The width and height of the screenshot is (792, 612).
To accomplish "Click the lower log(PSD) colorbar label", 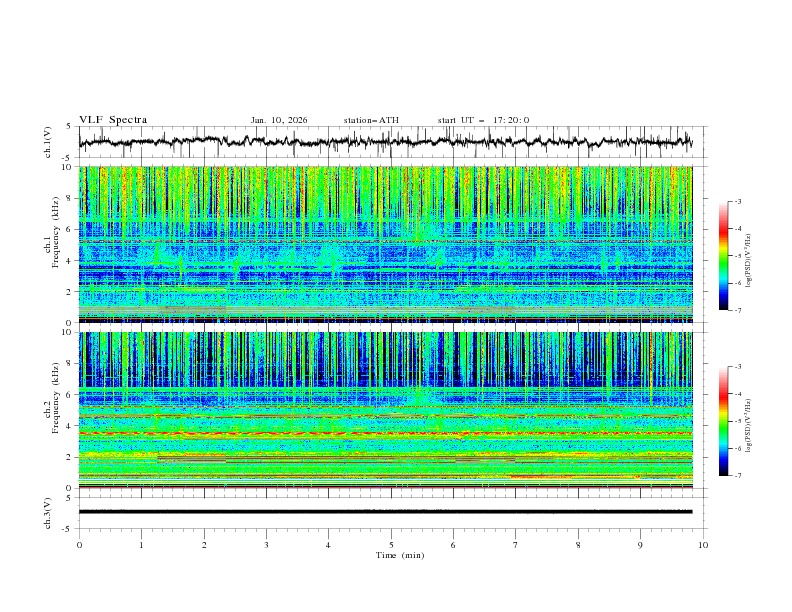I will tap(749, 421).
